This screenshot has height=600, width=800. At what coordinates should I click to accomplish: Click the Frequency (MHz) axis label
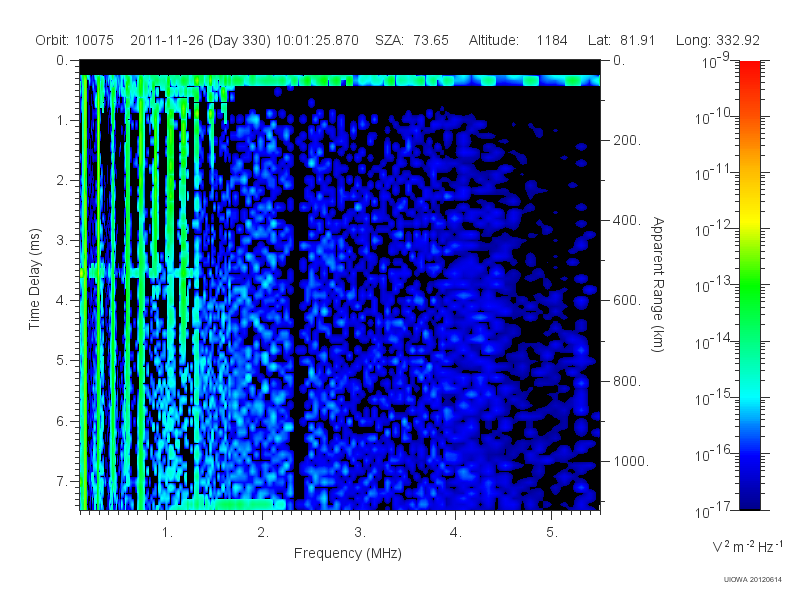coord(347,554)
